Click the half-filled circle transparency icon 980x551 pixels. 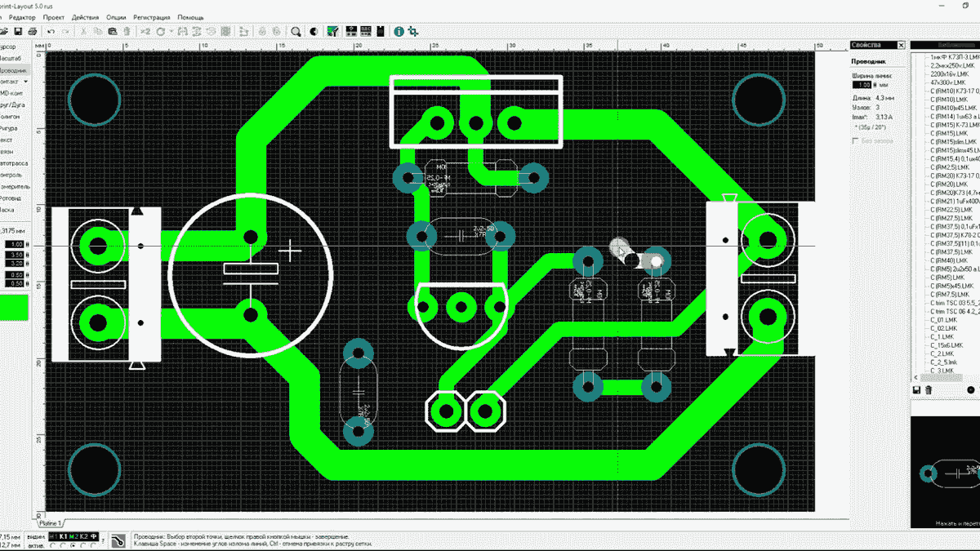tap(314, 32)
